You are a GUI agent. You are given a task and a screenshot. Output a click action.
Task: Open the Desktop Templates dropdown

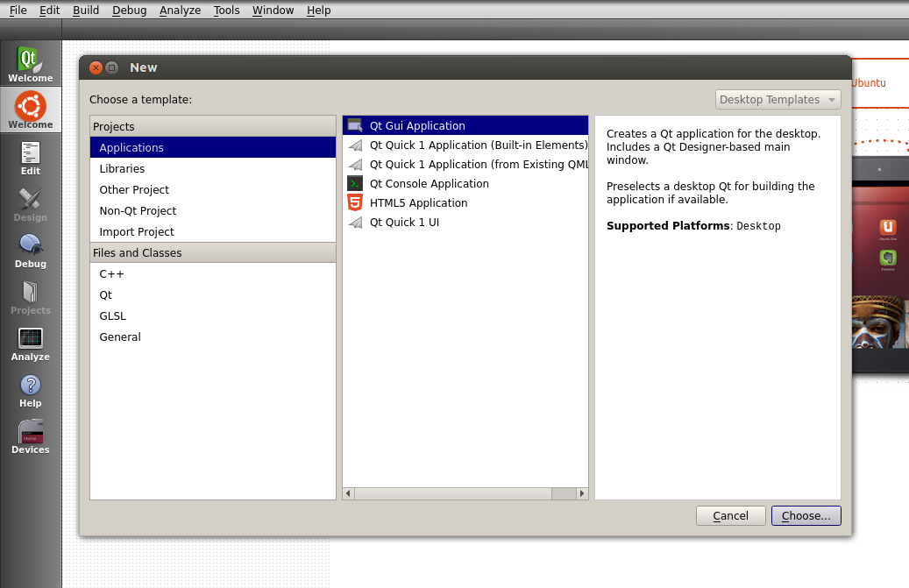tap(778, 100)
